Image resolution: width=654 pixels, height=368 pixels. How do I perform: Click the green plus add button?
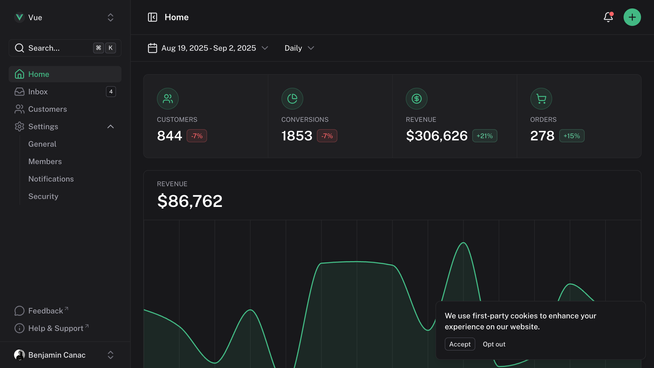click(x=632, y=17)
